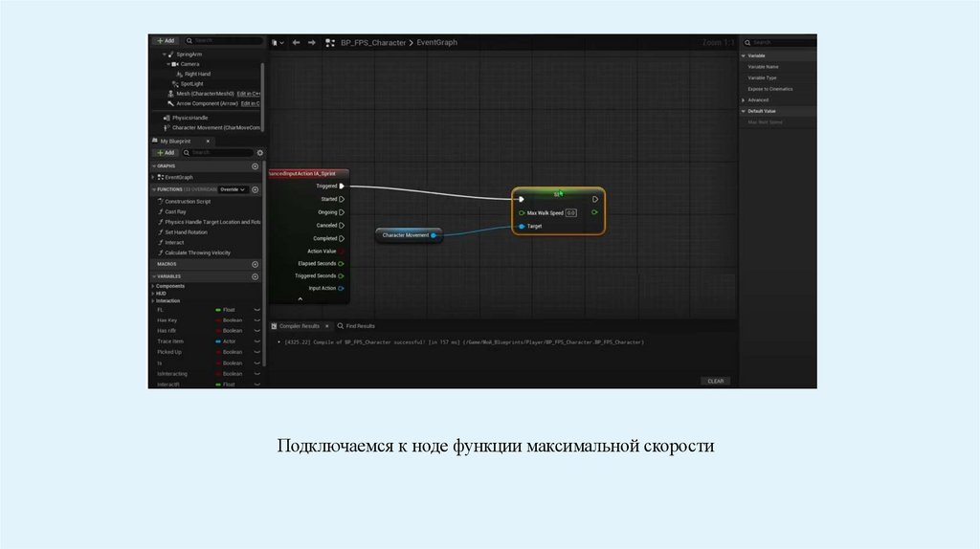
Task: Click the Elapsed Seconds float pin
Action: (x=342, y=264)
